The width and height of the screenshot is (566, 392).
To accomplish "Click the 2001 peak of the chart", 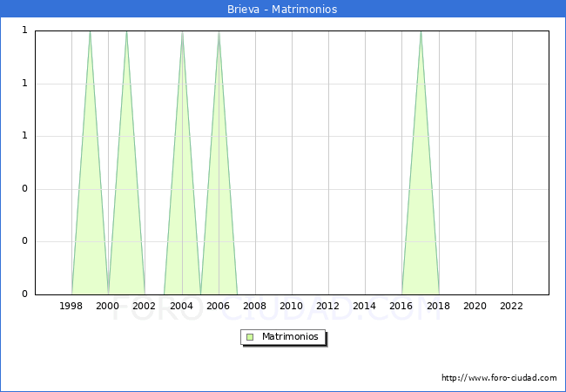I will pos(126,32).
